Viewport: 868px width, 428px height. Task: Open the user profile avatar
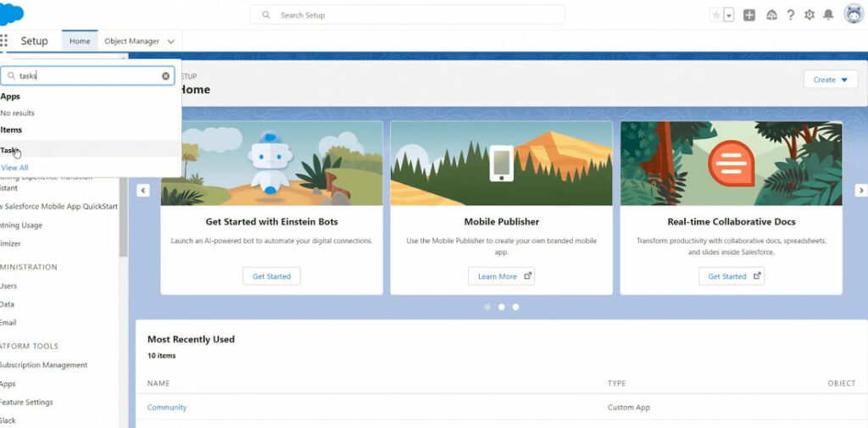pos(854,14)
